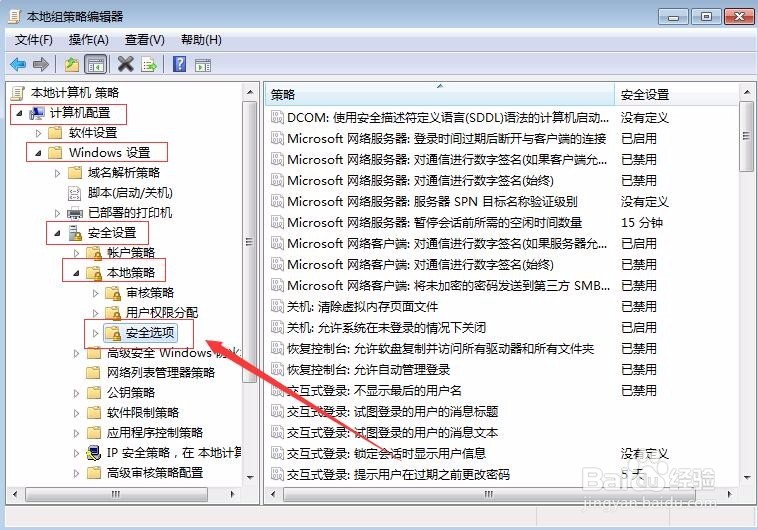Viewport: 758px width, 530px height.
Task: Open the 查看(V) menu
Action: point(145,40)
